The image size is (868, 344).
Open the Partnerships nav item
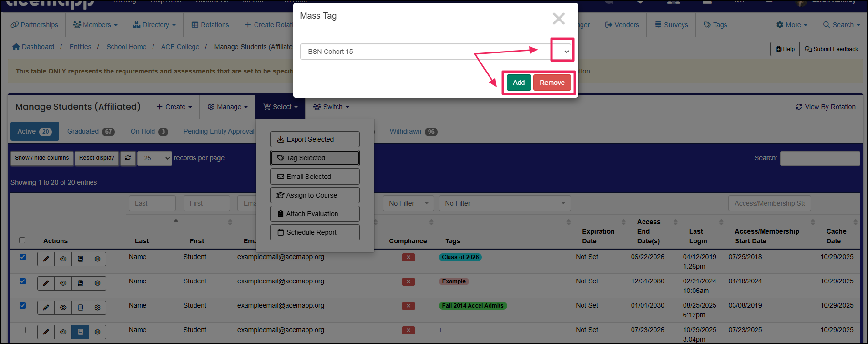[34, 25]
